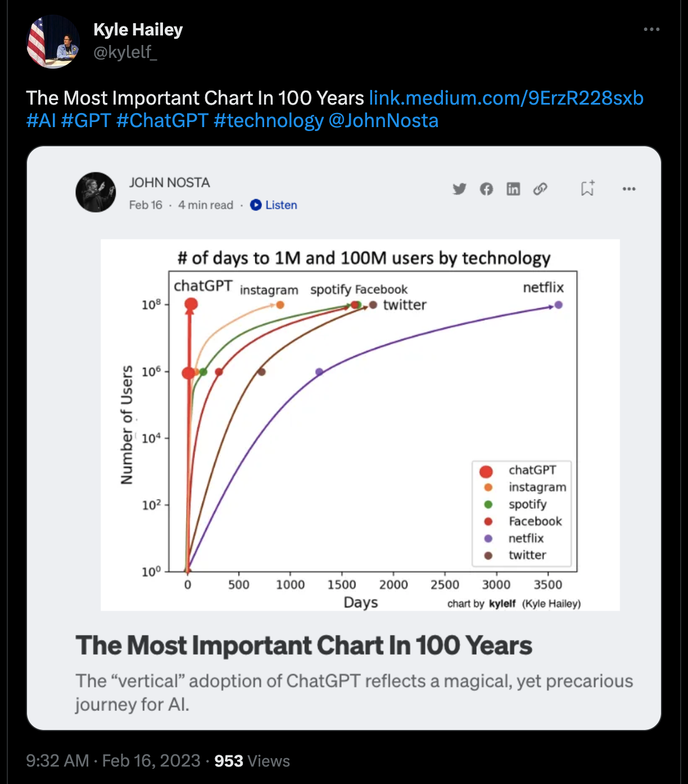
Task: Click the LinkedIn share icon
Action: [x=513, y=189]
